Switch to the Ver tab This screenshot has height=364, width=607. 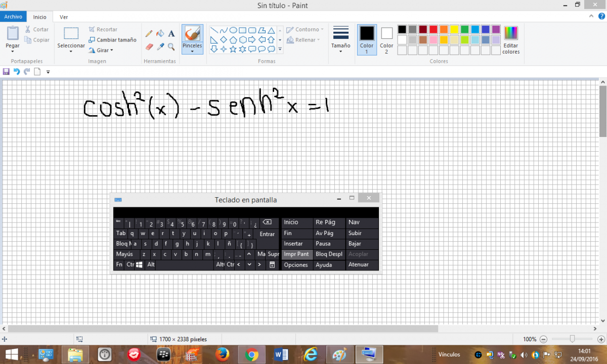(64, 17)
